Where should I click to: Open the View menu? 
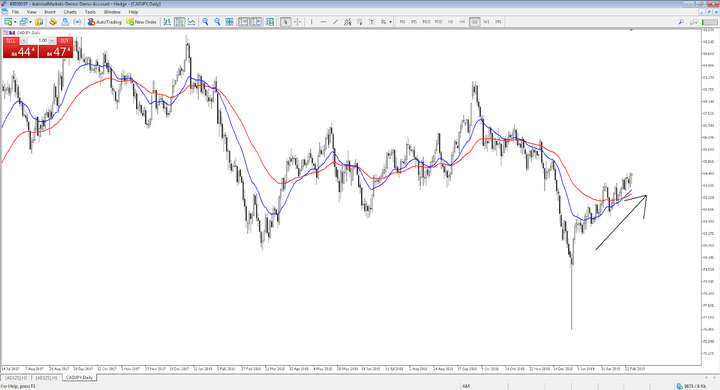click(32, 12)
